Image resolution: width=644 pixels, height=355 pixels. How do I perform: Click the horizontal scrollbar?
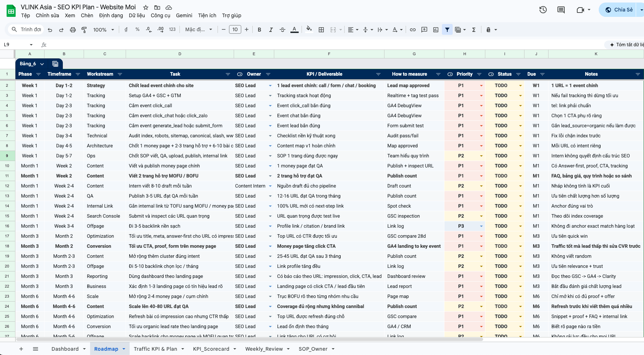(249, 339)
